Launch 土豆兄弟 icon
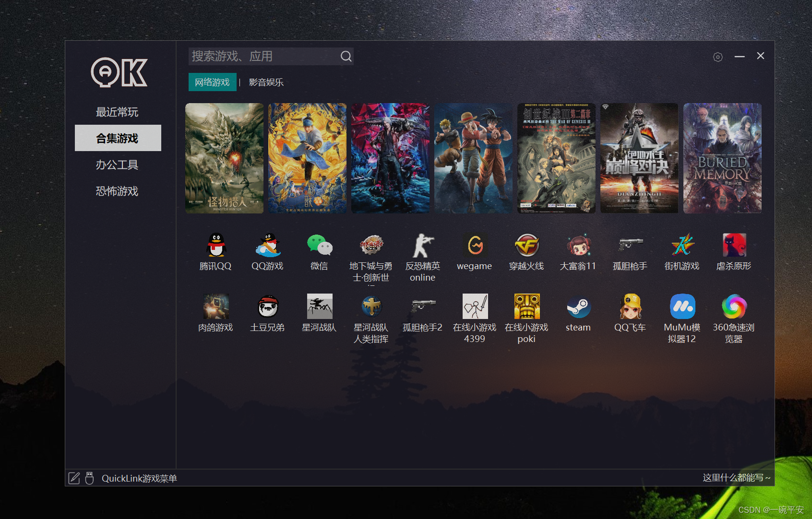812x519 pixels. coord(268,307)
